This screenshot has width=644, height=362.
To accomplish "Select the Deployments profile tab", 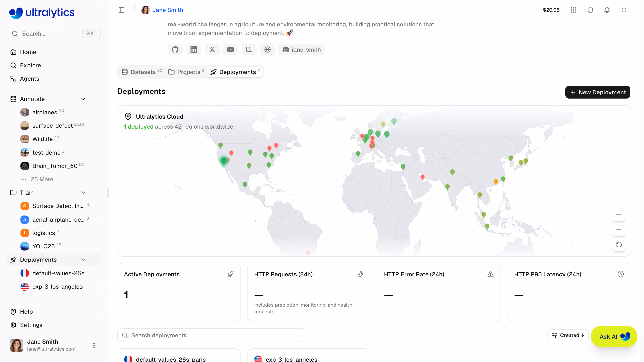I will coord(235,72).
